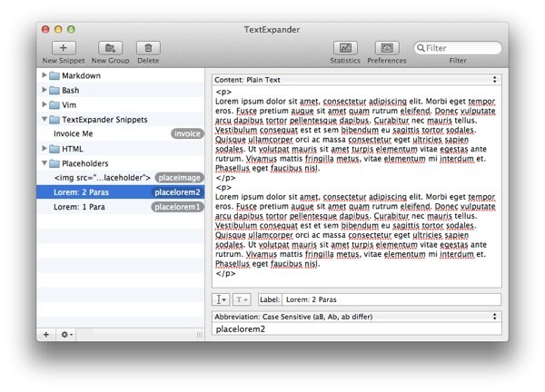Expand the Bash group
The width and height of the screenshot is (545, 392).
45,90
